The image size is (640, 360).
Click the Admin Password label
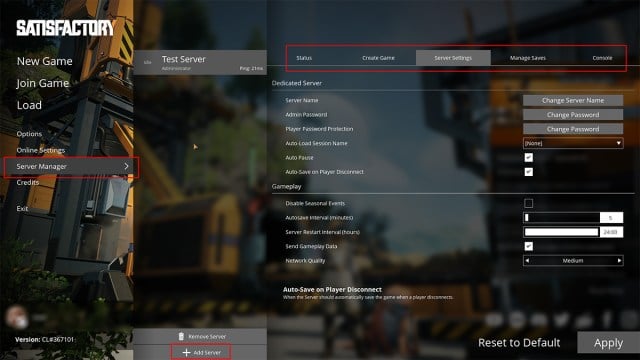[306, 115]
